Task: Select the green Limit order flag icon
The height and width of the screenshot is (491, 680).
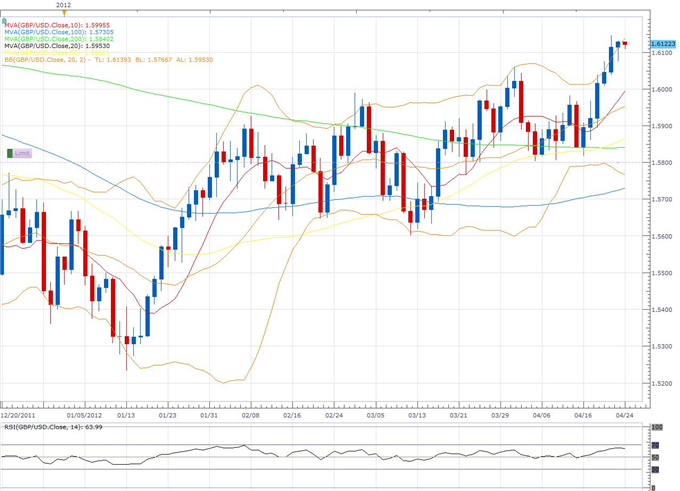Action: click(x=11, y=153)
